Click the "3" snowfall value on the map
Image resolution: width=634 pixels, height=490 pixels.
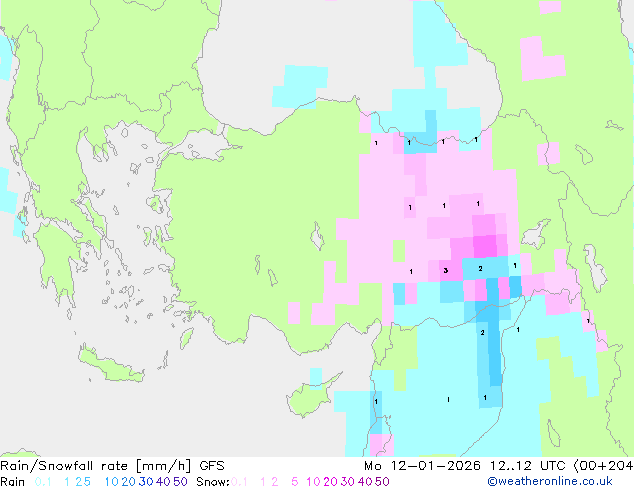446,270
